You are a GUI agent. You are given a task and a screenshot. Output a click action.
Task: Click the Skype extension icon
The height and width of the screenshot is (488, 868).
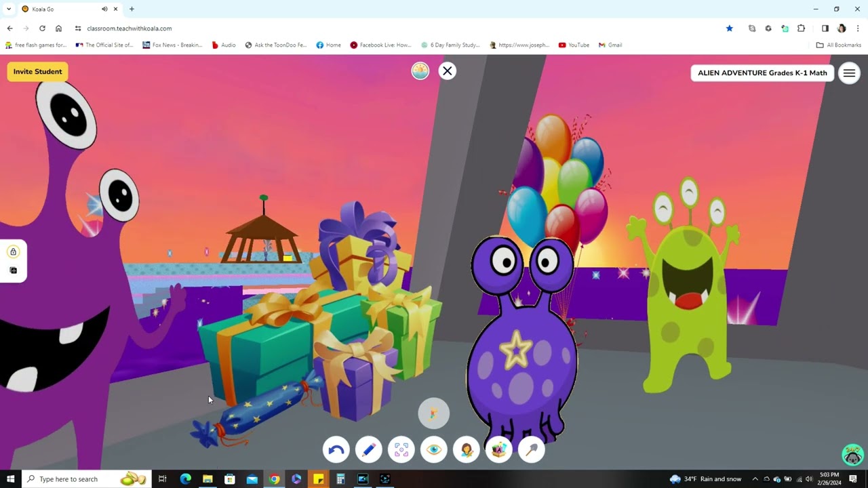[752, 28]
